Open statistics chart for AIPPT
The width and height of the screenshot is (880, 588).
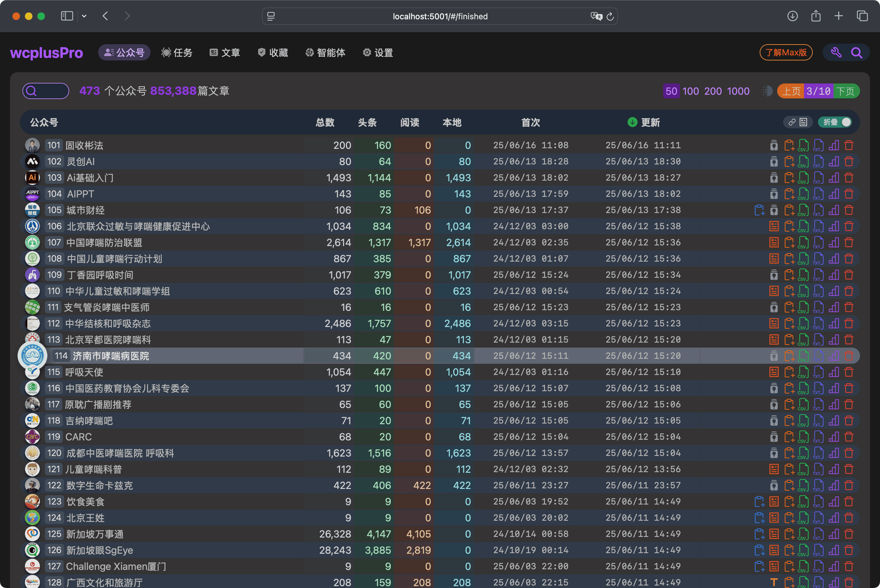(834, 193)
